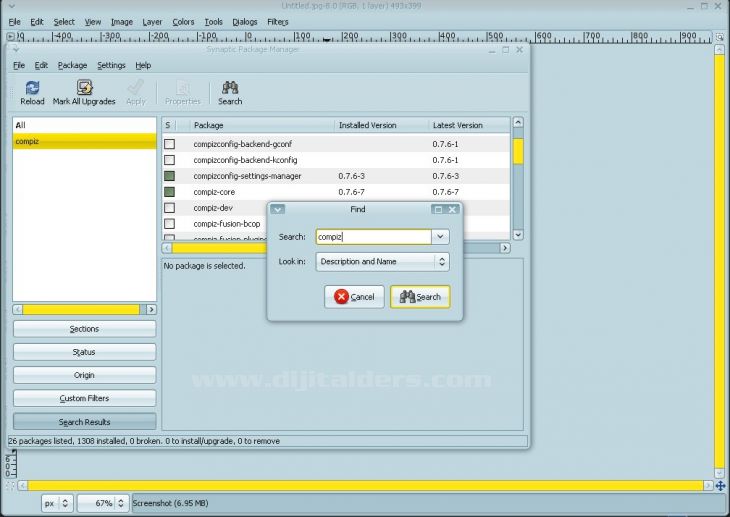Click into the Search text field
730x517 pixels.
click(x=372, y=237)
